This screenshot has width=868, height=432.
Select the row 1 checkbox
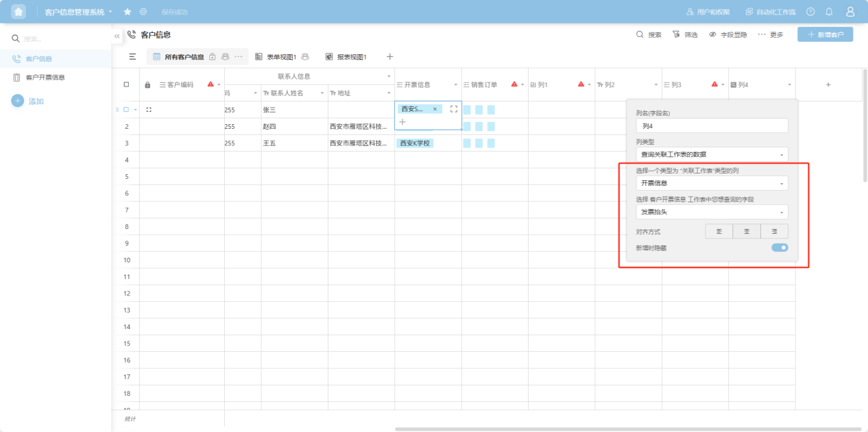(126, 109)
